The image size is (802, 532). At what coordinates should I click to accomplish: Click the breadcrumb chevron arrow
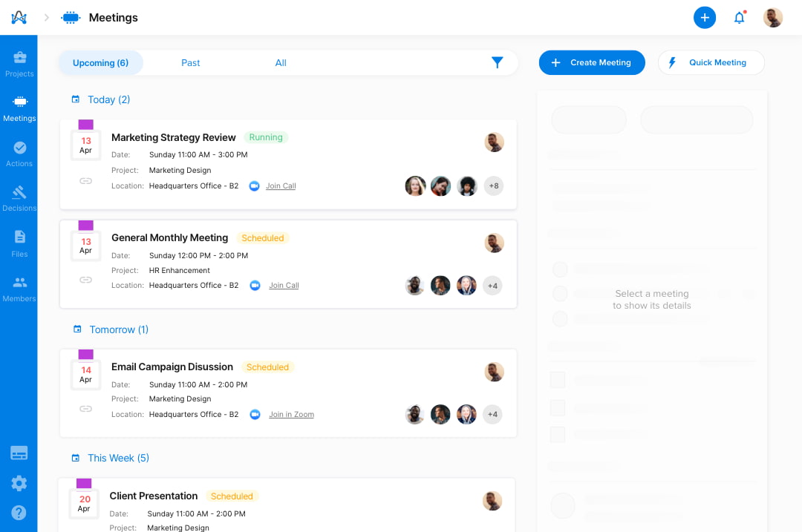coord(47,17)
